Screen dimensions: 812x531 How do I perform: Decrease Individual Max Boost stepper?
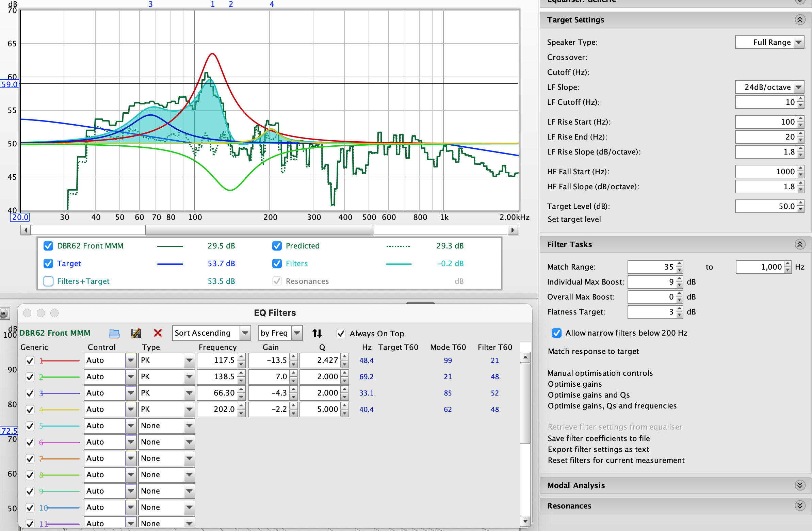click(679, 285)
